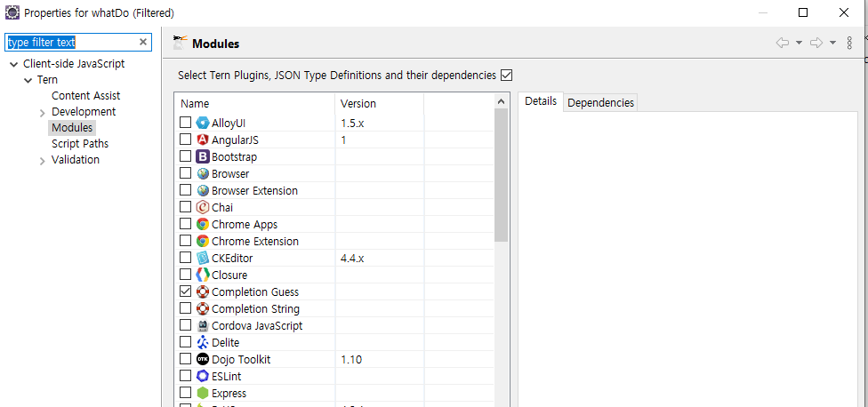Click the Chrome Apps logo icon
868x407 pixels.
203,225
